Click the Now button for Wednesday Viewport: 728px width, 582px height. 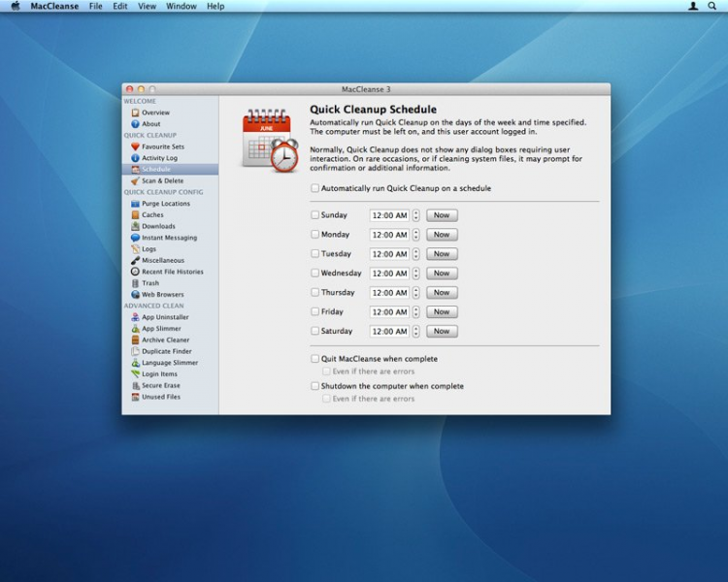coord(442,274)
